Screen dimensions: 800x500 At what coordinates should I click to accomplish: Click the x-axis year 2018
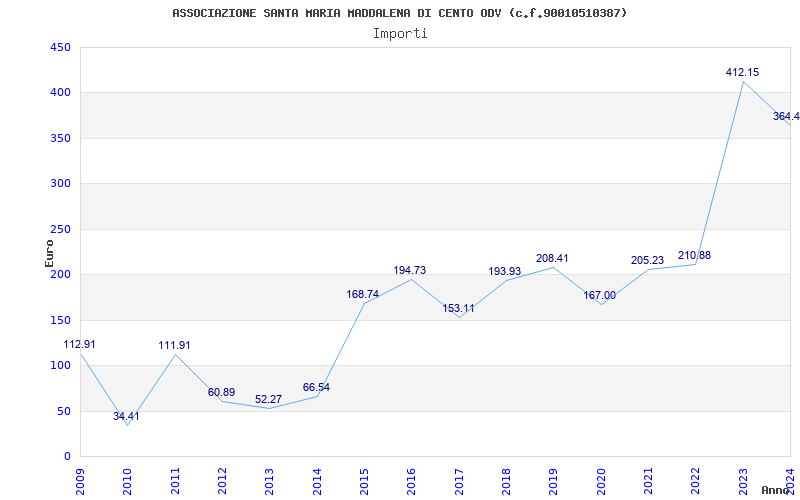506,481
